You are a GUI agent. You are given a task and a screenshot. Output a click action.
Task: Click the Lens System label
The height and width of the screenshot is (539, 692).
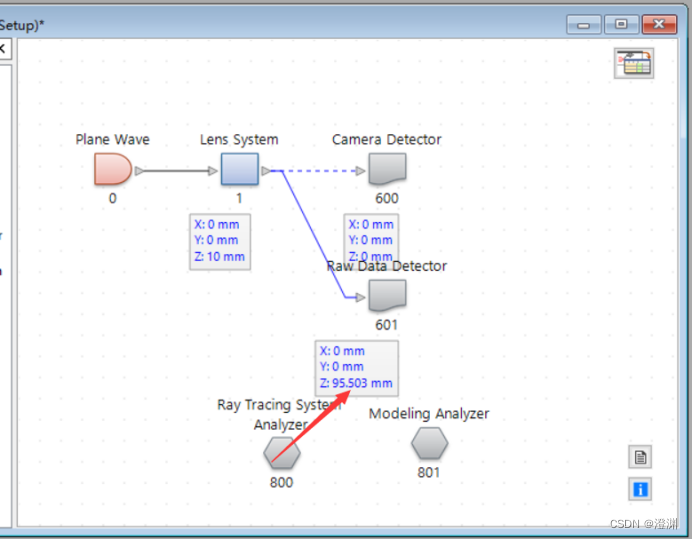click(x=239, y=139)
